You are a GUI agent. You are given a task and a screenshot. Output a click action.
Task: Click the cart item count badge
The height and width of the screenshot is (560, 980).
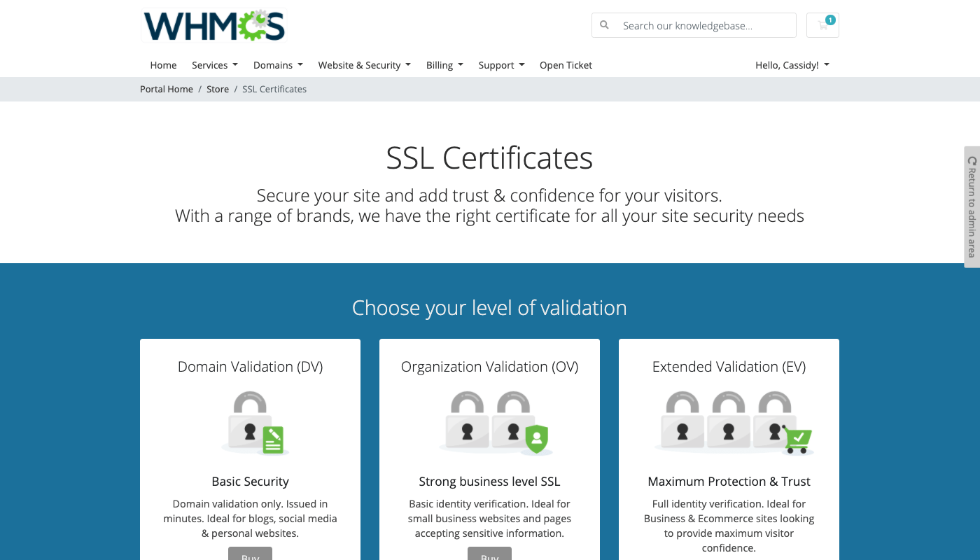pyautogui.click(x=831, y=20)
